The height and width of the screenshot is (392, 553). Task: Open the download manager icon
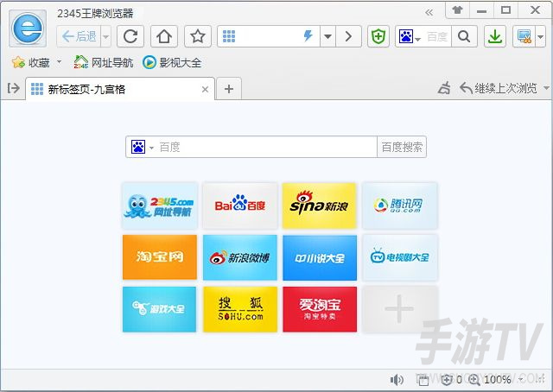click(x=495, y=36)
